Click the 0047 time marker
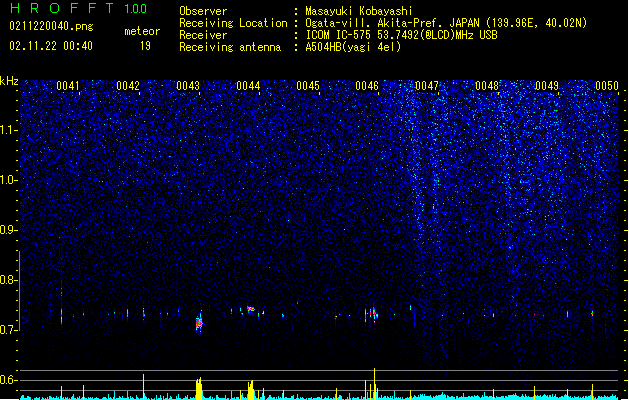The width and height of the screenshot is (629, 400). pyautogui.click(x=427, y=86)
